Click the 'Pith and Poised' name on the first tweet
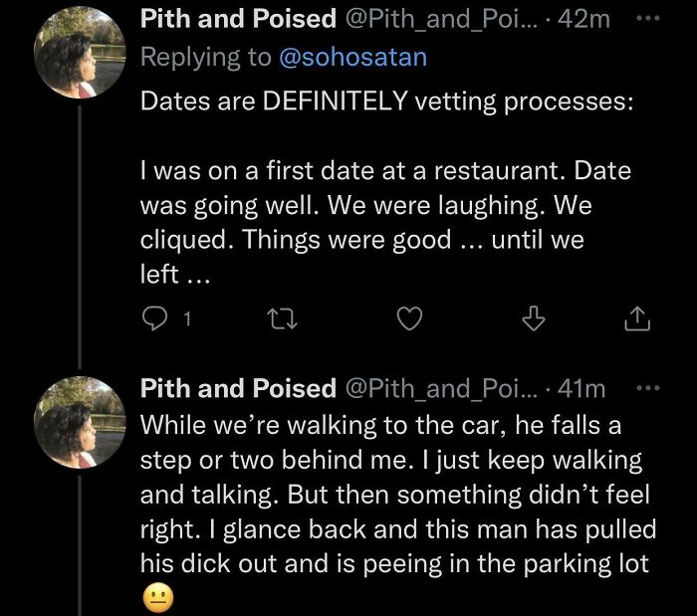 237,19
